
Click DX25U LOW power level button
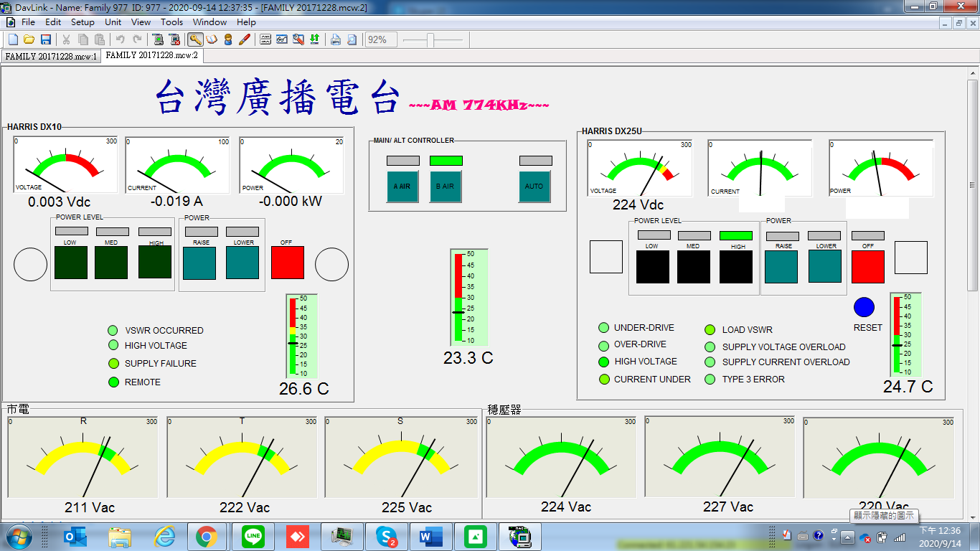point(652,266)
